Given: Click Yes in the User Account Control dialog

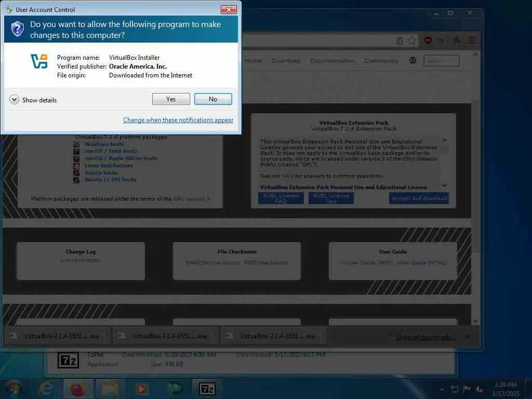Looking at the screenshot, I should click(x=171, y=99).
